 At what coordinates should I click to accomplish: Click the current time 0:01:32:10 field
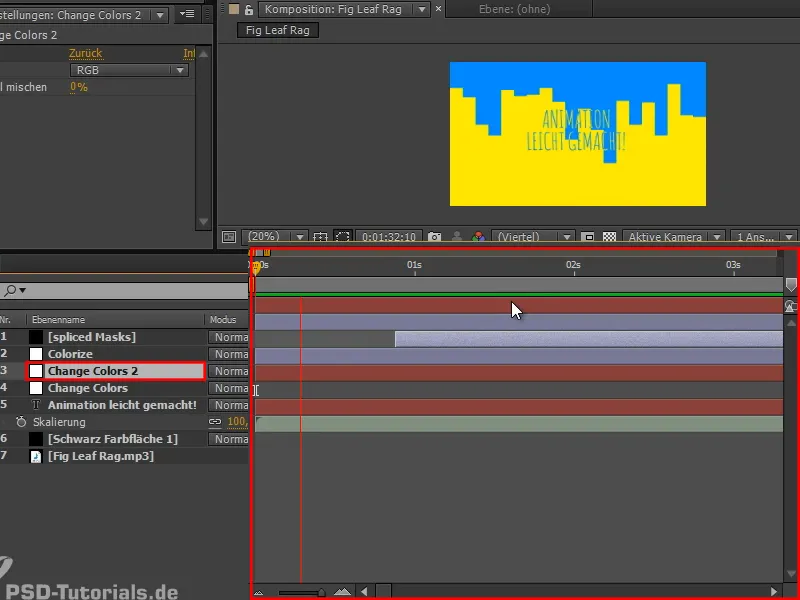[389, 237]
